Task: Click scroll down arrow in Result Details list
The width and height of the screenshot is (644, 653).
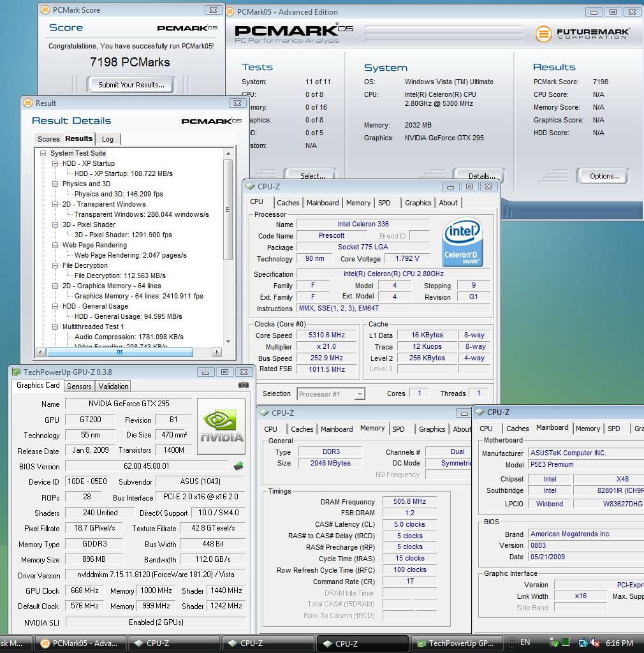Action: [228, 342]
